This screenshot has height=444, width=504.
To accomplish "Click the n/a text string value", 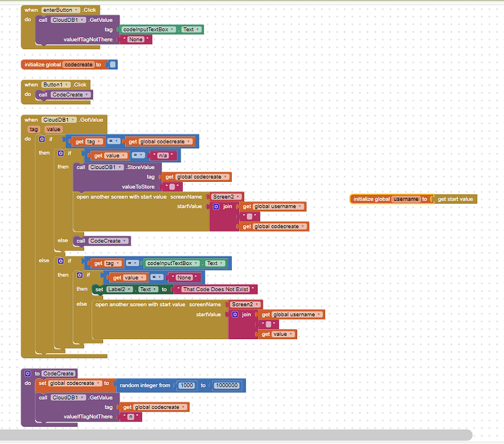I will (161, 156).
